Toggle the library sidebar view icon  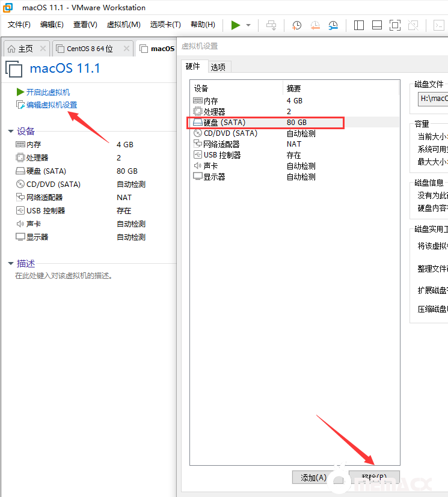[x=358, y=25]
